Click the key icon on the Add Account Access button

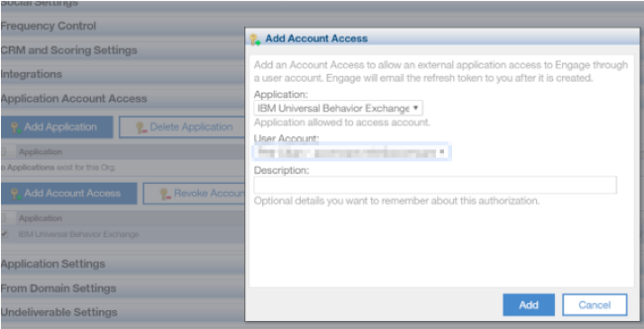[x=16, y=194]
